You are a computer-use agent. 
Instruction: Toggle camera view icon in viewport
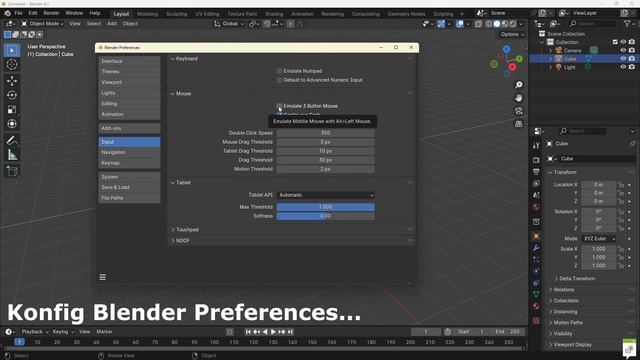click(x=518, y=111)
